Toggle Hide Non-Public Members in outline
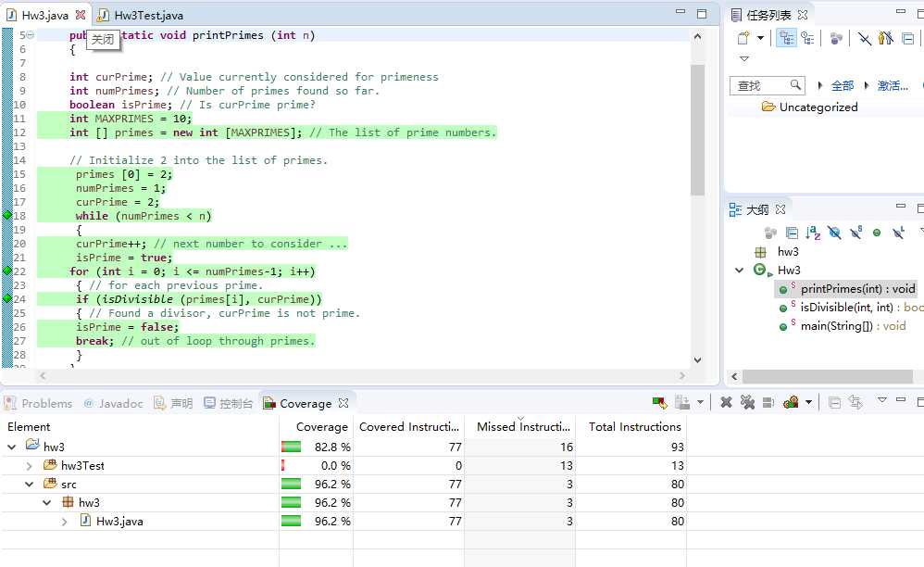This screenshot has width=924, height=567. 877,233
